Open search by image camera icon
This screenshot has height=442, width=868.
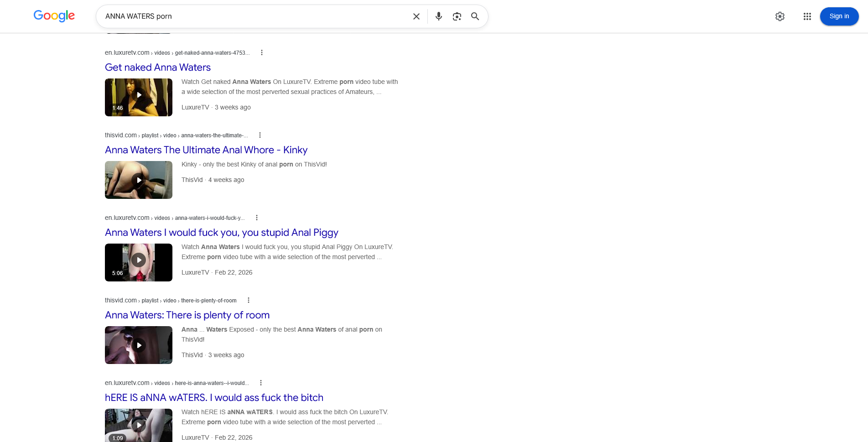(457, 16)
